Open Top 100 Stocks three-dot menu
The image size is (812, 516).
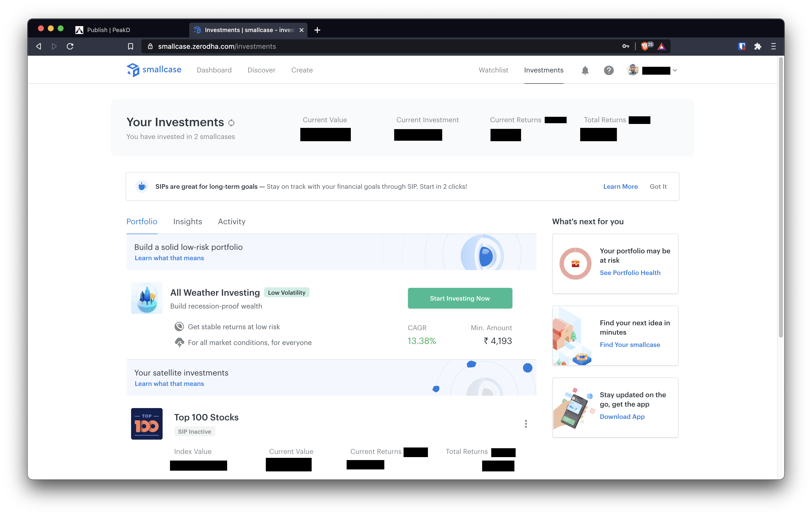point(526,424)
